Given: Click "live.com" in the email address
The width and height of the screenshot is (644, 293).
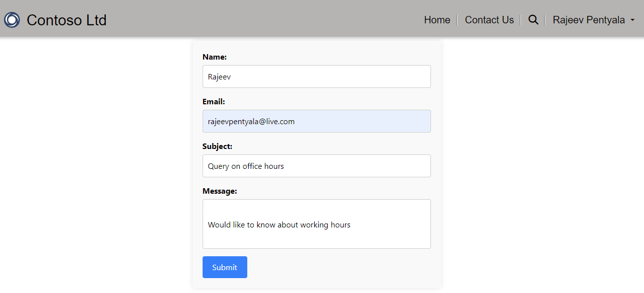Looking at the screenshot, I should click(281, 121).
